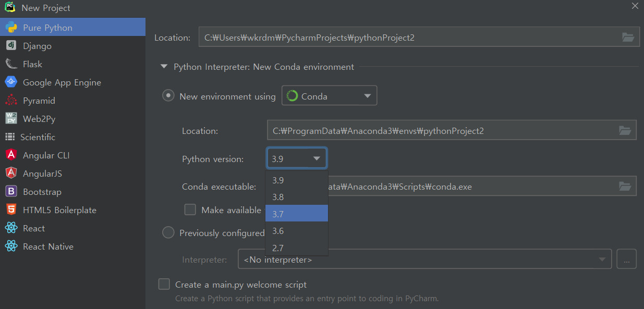Select AngularJS project type

click(x=72, y=174)
